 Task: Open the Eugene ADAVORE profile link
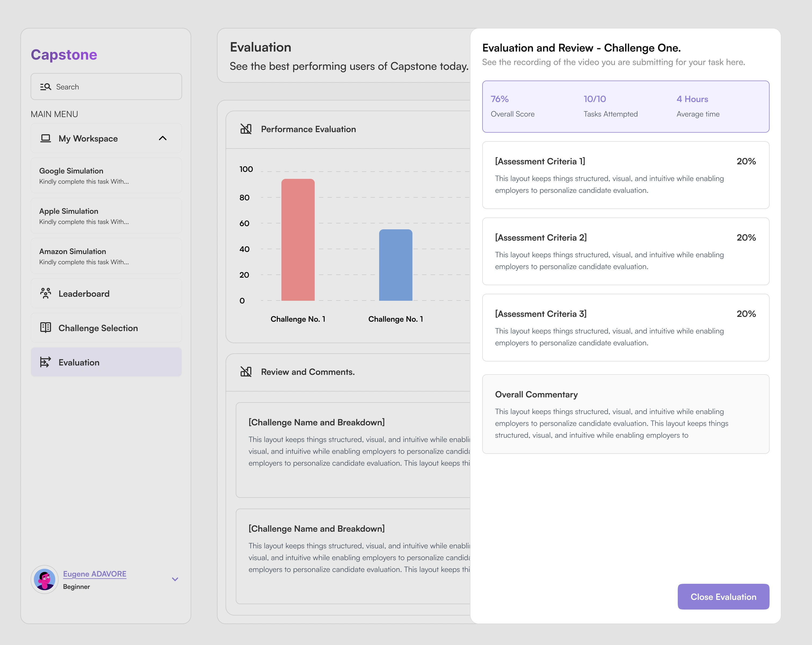pos(95,574)
